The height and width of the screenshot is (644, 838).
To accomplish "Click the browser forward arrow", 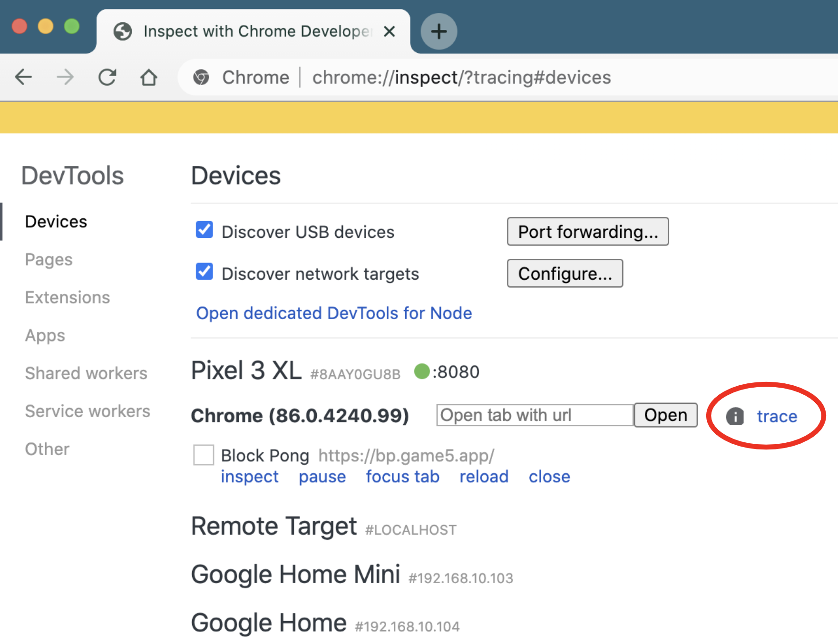I will 65,77.
